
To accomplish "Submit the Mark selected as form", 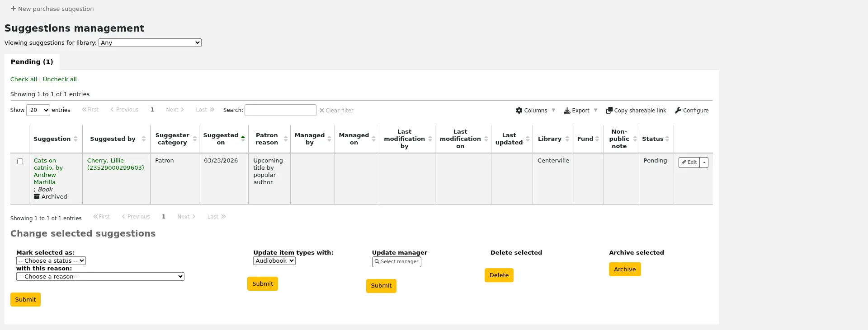I will coord(25,299).
